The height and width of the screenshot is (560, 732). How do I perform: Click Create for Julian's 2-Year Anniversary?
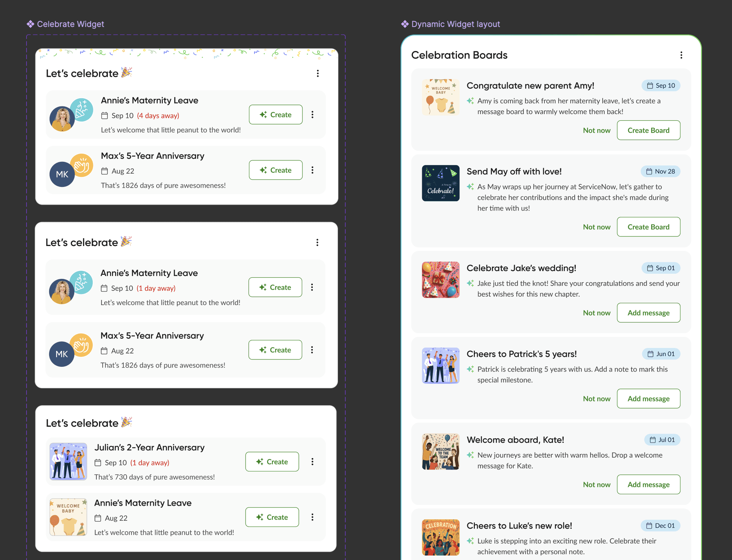[272, 462]
